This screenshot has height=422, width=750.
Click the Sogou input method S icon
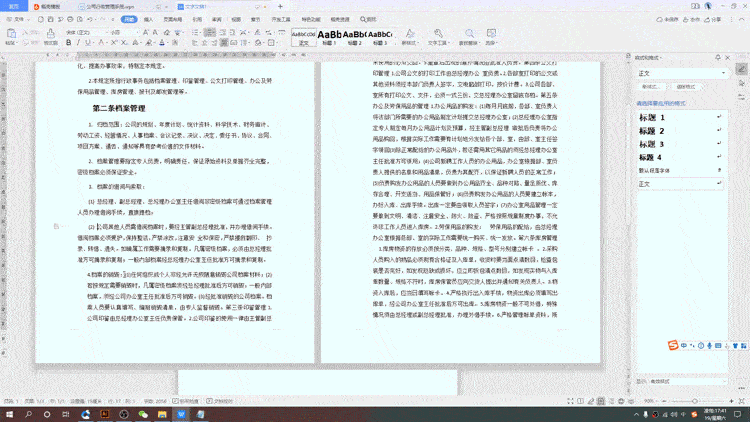tap(673, 345)
